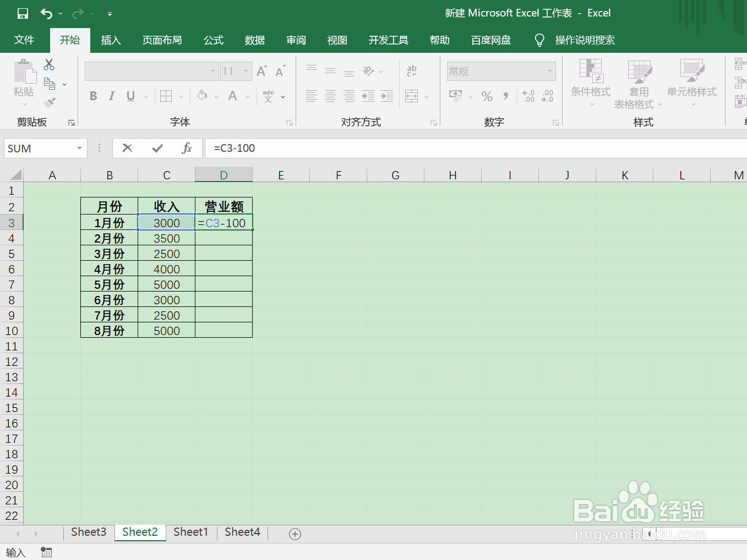
Task: Open the font color swatch
Action: pyautogui.click(x=232, y=96)
